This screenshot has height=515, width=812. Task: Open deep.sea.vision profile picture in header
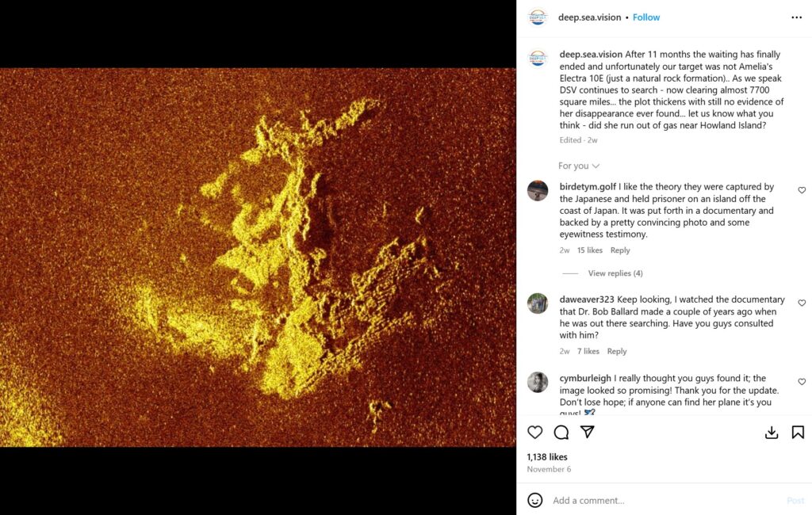[x=538, y=17]
